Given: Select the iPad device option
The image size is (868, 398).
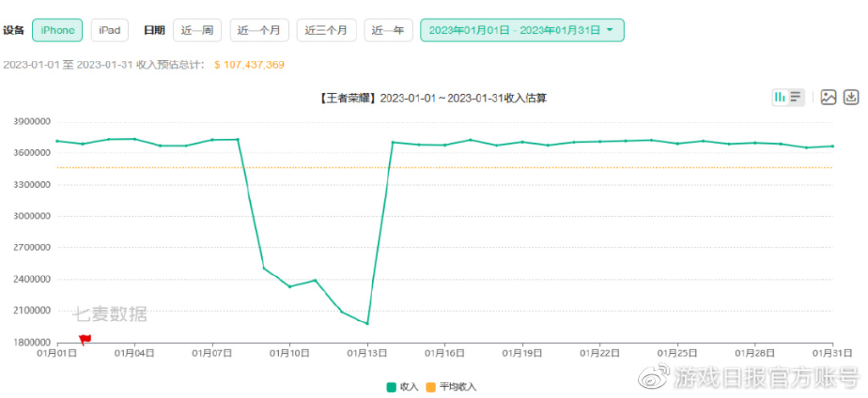Looking at the screenshot, I should [x=109, y=30].
